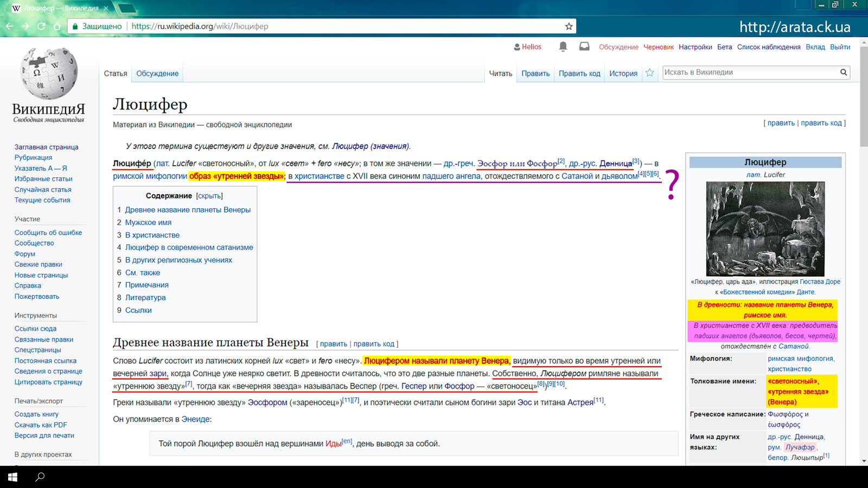This screenshot has height=488, width=868.
Task: Open Сообщить об ошибке link
Action: pyautogui.click(x=48, y=233)
